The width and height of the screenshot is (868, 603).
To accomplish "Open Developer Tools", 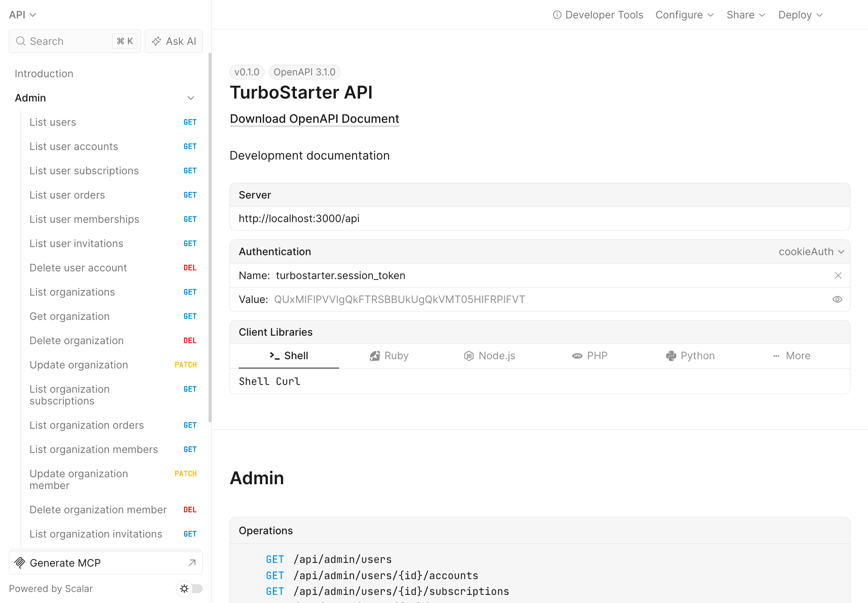I will click(x=598, y=15).
